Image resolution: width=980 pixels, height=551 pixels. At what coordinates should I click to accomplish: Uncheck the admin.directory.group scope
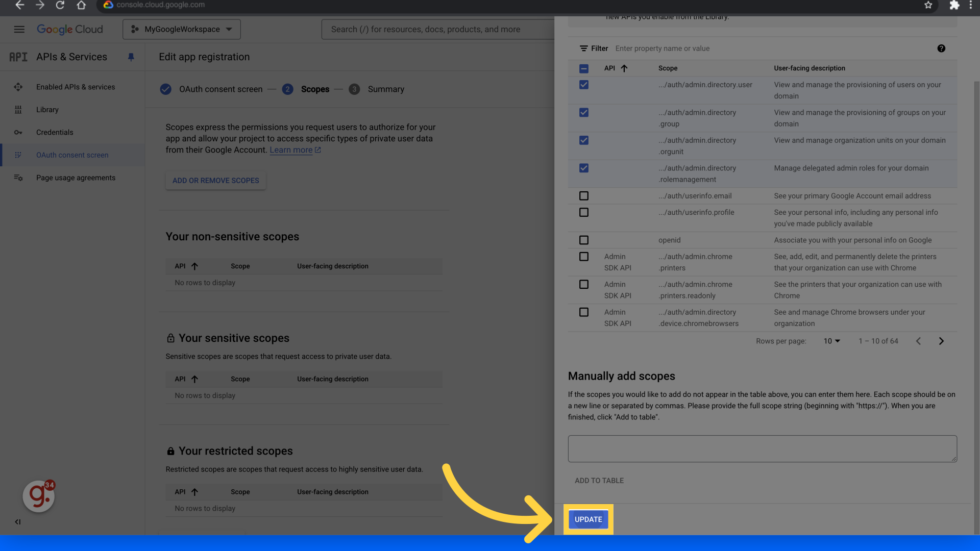[584, 112]
